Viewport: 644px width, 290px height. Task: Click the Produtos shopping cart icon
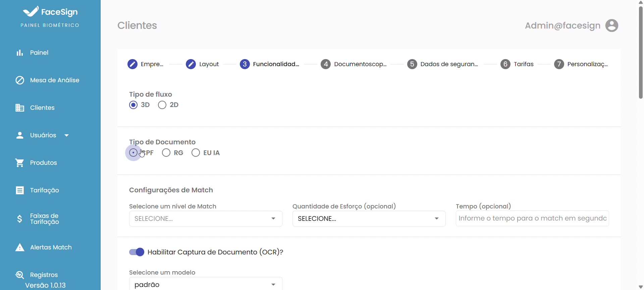tap(20, 163)
